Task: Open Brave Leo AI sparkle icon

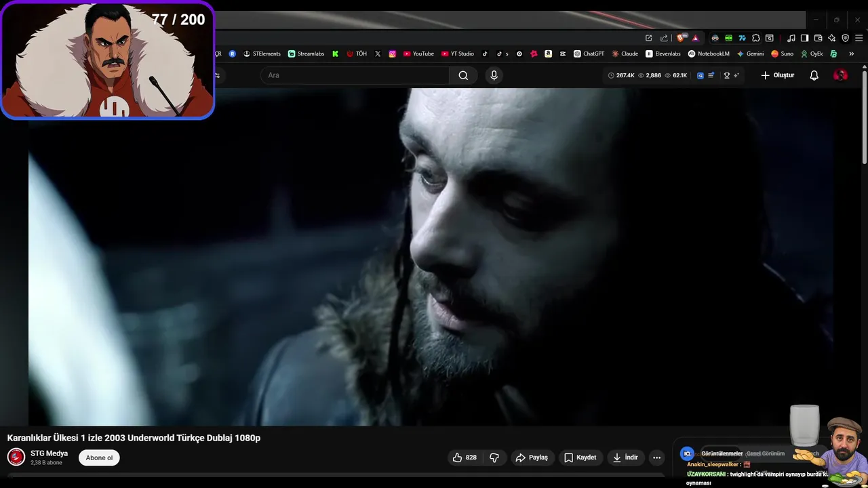Action: click(831, 38)
